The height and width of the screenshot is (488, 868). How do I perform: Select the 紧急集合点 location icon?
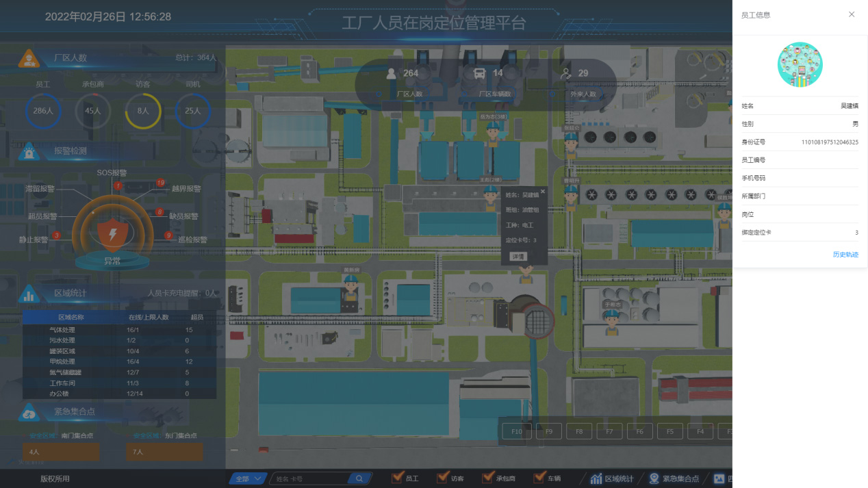654,478
